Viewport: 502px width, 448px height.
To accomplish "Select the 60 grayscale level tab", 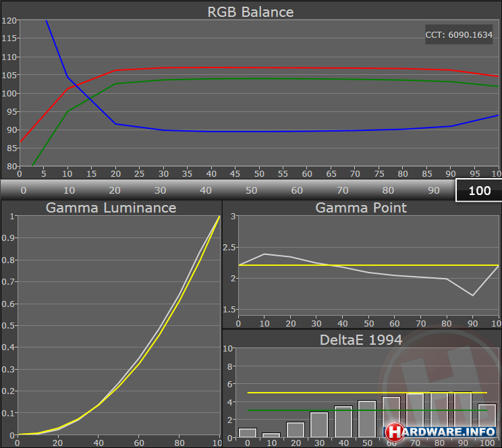I will tap(297, 190).
